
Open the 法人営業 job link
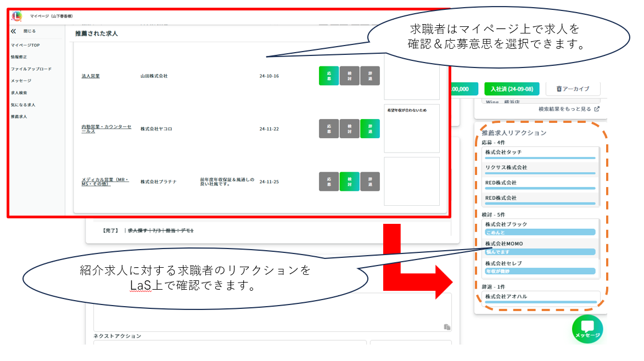pos(91,76)
